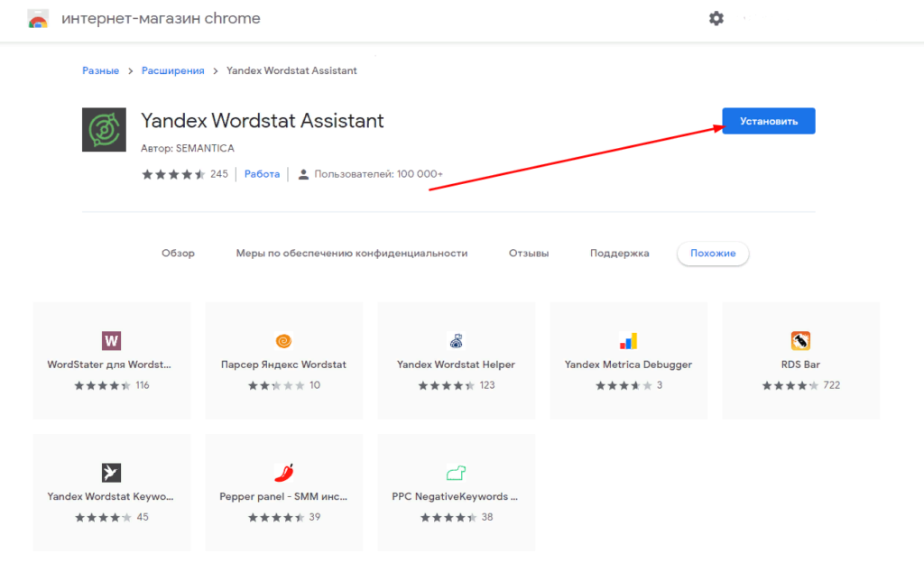Open the RDS Bar title

pyautogui.click(x=800, y=365)
